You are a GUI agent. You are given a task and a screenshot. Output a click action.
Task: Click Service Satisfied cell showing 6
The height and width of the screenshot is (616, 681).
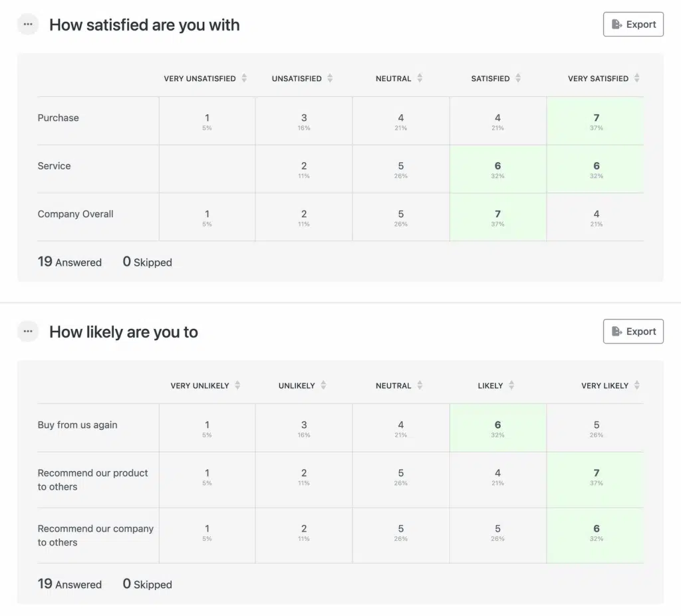pos(497,169)
